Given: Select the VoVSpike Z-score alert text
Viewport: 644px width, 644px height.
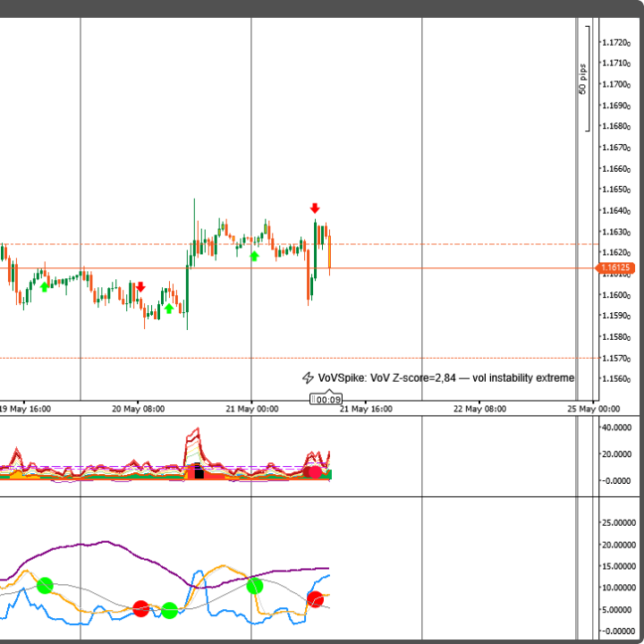Looking at the screenshot, I should pos(446,377).
